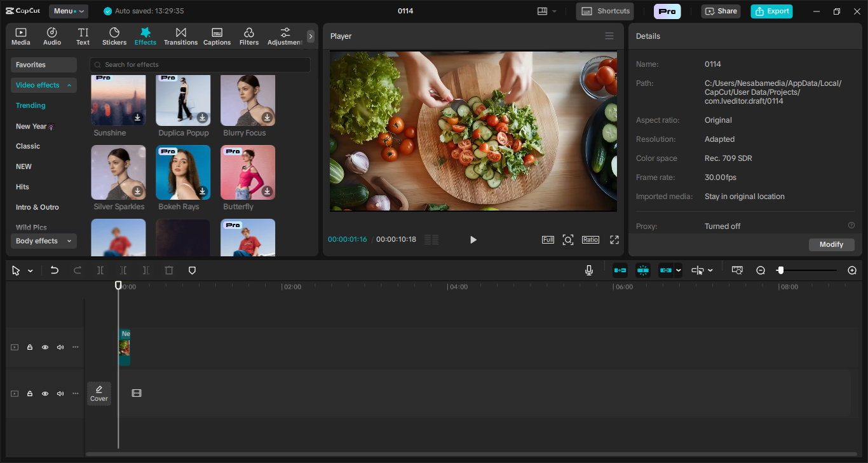Image resolution: width=868 pixels, height=463 pixels.
Task: Select the Bokeh Rays effect thumbnail
Action: [183, 172]
